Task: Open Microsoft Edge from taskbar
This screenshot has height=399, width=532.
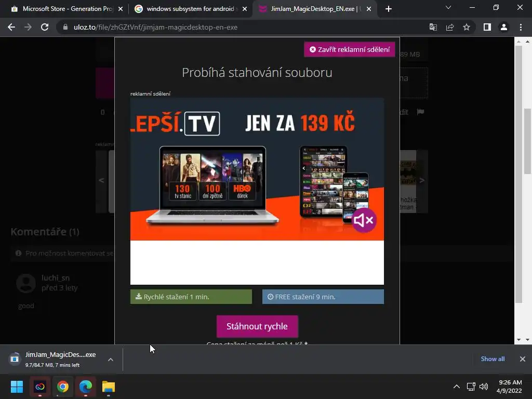Action: click(86, 387)
